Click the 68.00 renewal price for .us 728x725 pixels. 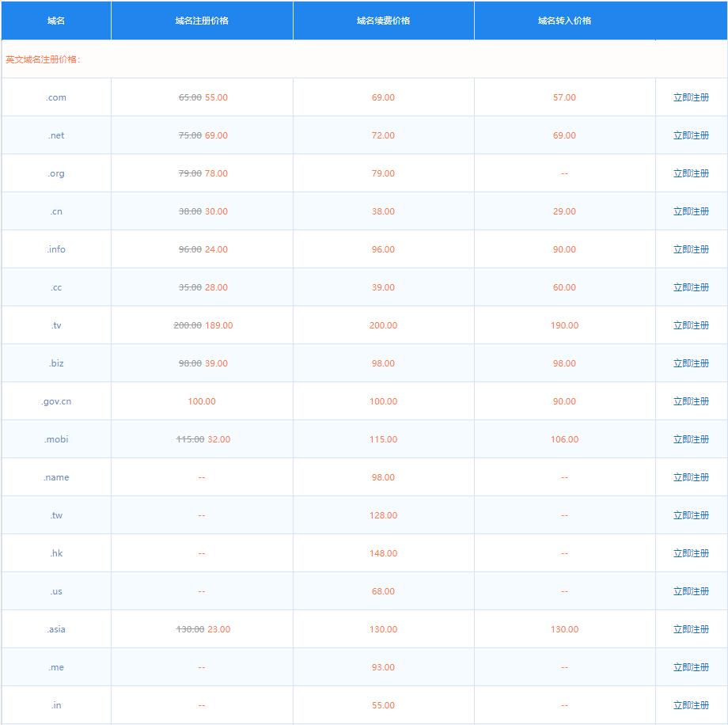tap(384, 591)
